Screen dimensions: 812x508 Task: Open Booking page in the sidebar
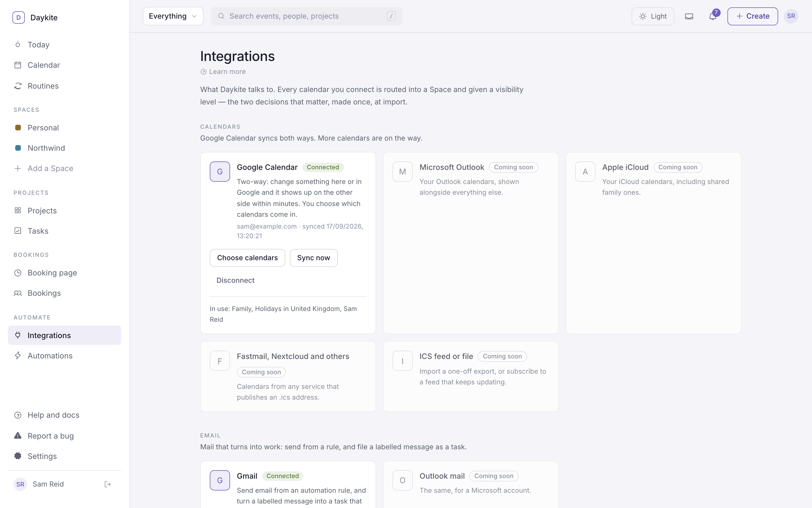(x=64, y=273)
